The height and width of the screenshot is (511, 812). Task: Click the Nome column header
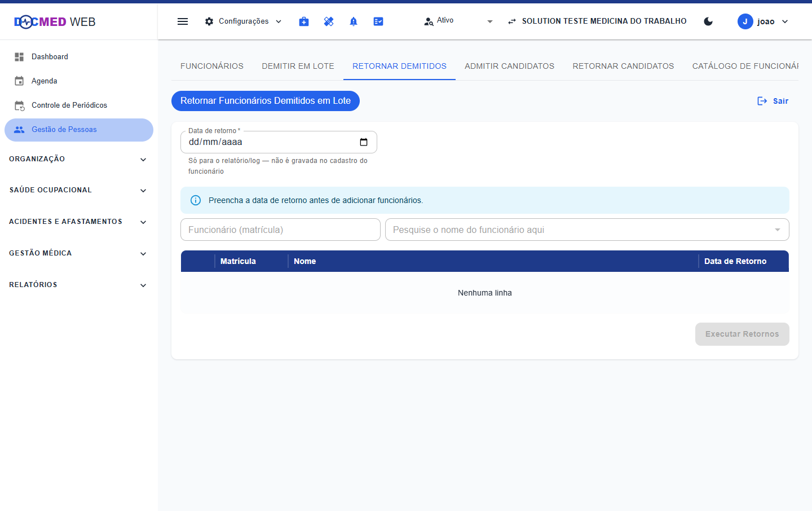[493, 261]
